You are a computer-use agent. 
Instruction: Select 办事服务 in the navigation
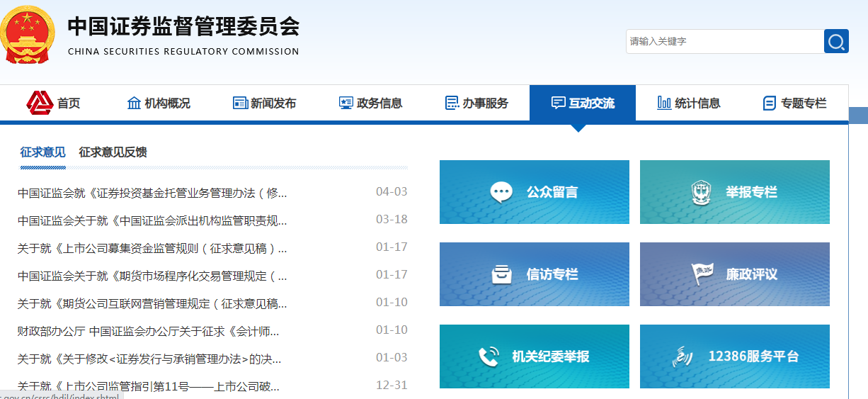coord(486,103)
